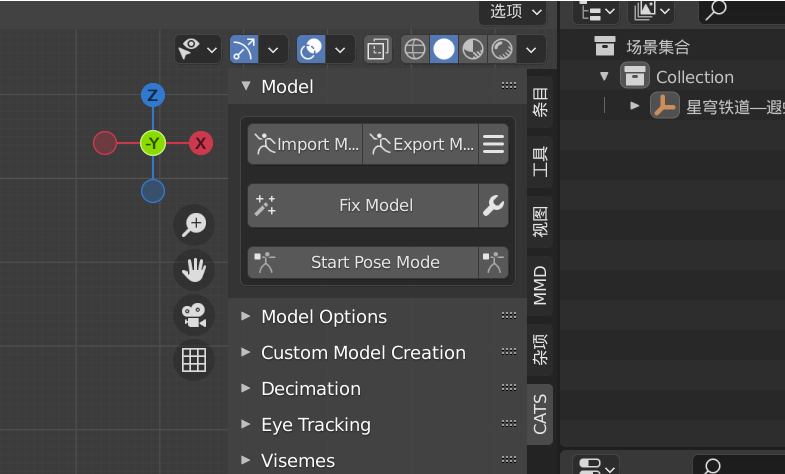Toggle camera view with camera icon

coord(193,314)
